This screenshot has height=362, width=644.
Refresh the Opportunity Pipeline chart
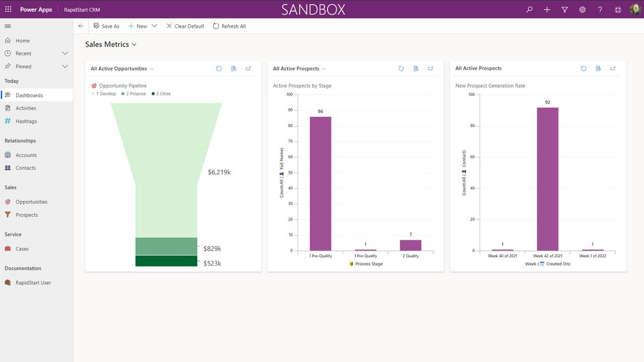click(x=219, y=69)
